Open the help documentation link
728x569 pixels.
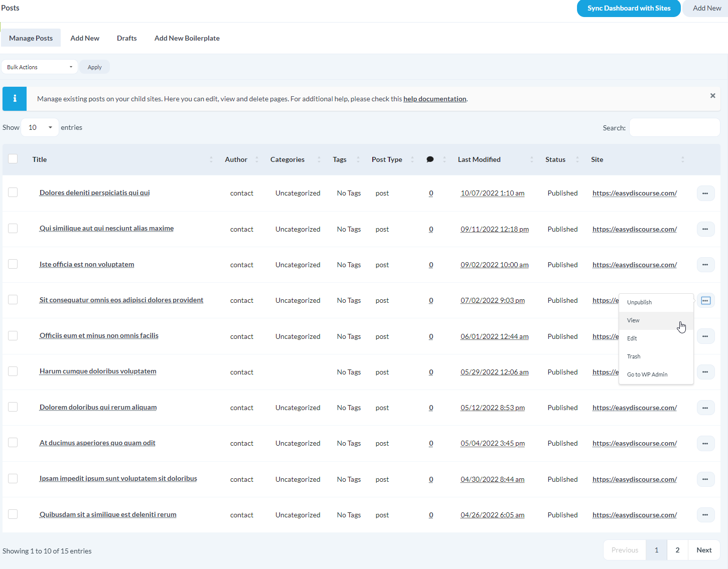click(435, 99)
